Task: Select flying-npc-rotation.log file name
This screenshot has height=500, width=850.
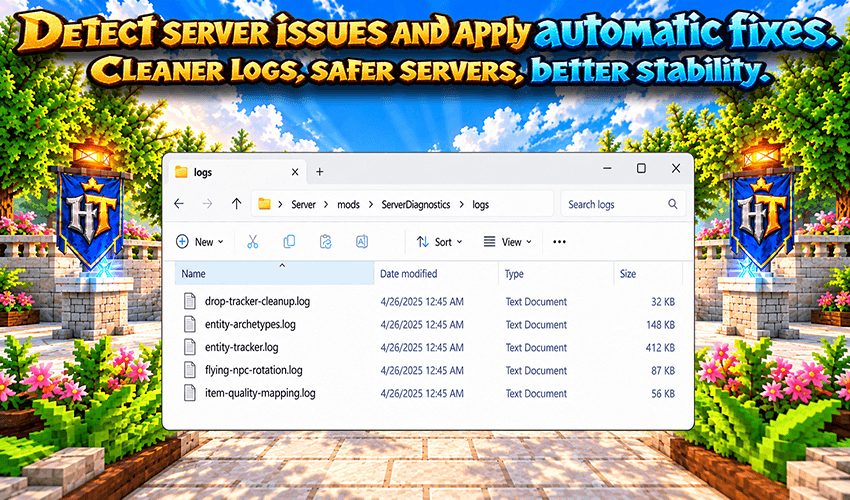Action: pos(254,370)
